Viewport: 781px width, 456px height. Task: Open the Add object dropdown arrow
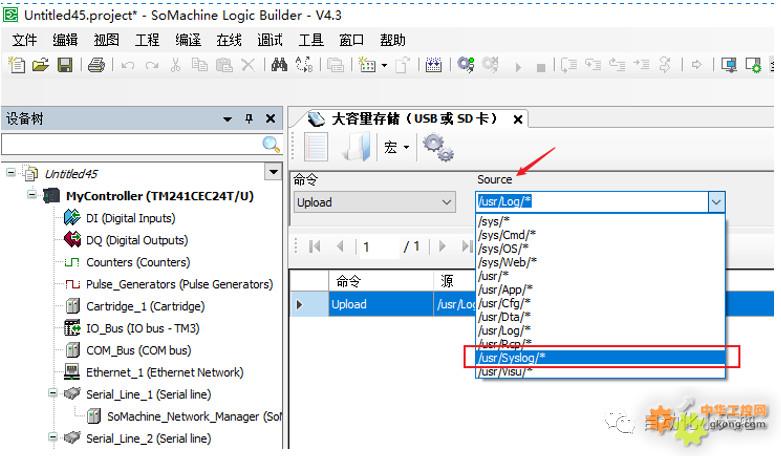[384, 65]
